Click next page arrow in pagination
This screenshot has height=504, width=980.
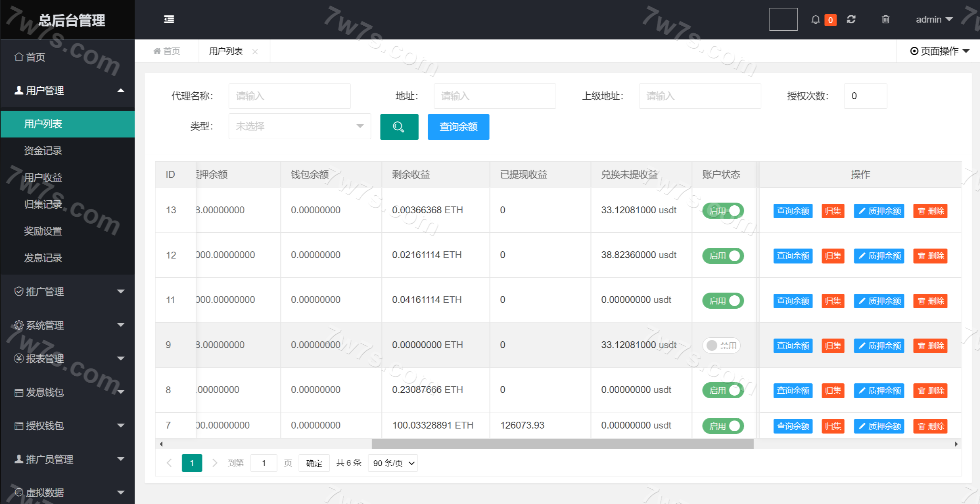[214, 463]
